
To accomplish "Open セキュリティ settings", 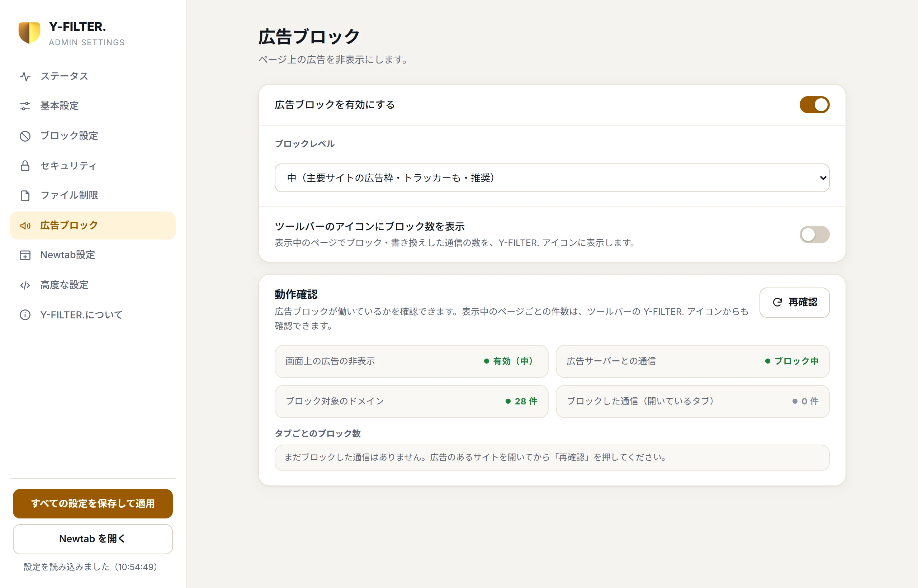I will click(93, 166).
